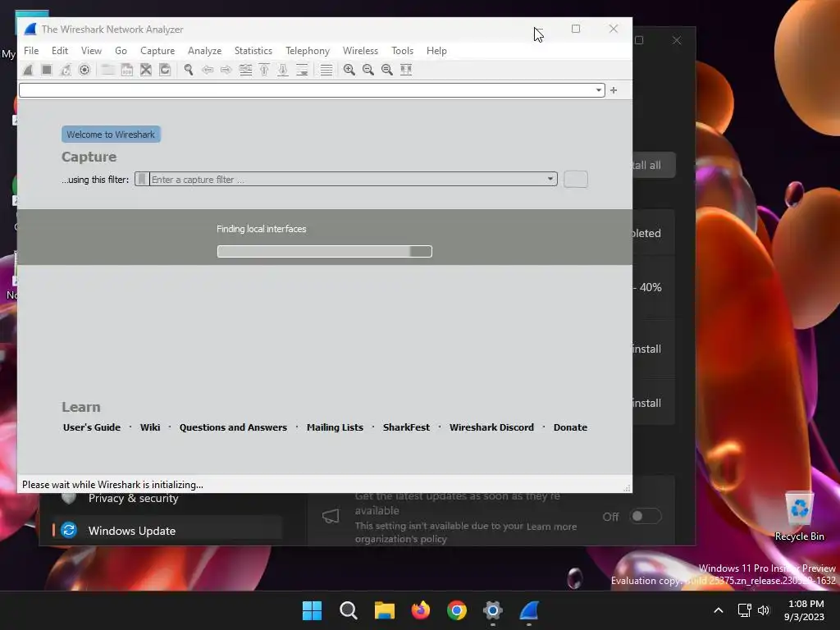Select Privacy & security in Settings sidebar
Image resolution: width=840 pixels, height=630 pixels.
[x=133, y=498]
